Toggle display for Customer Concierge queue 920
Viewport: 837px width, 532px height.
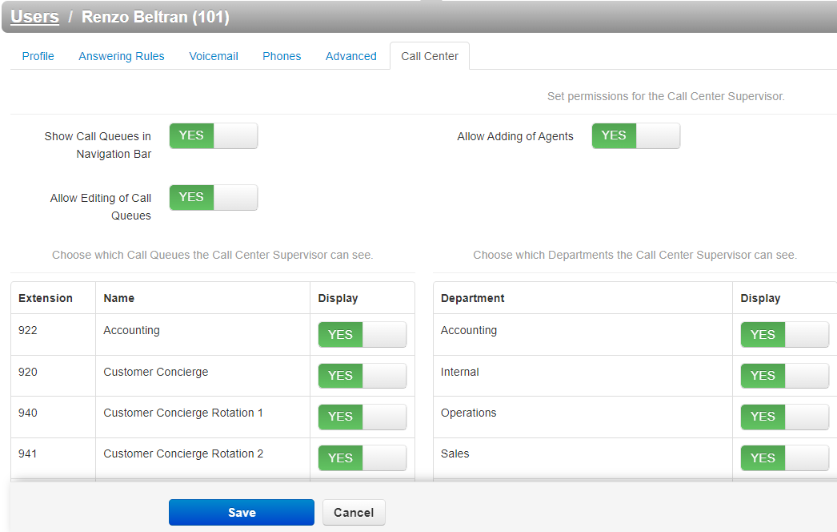pyautogui.click(x=362, y=376)
